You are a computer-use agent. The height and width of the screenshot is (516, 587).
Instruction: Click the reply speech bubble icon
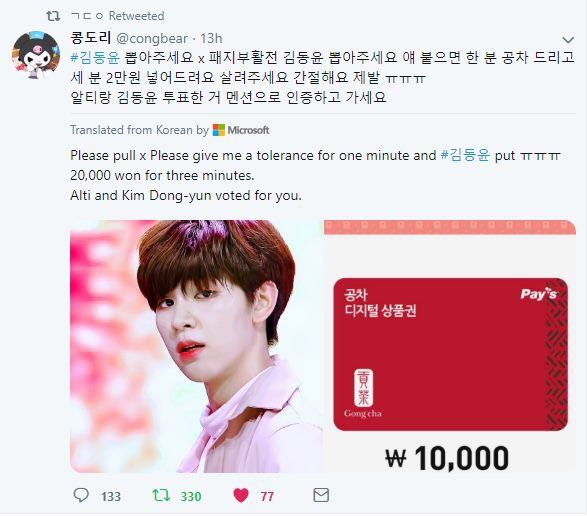click(x=81, y=495)
